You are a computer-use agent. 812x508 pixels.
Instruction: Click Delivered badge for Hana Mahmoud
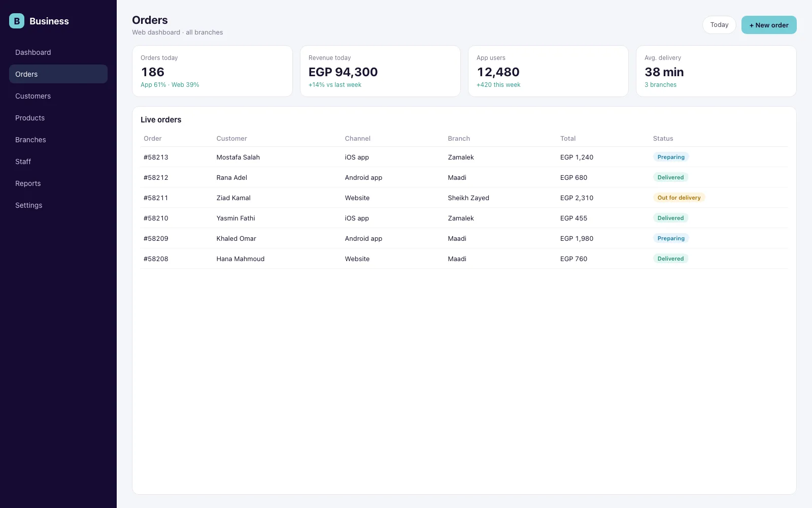(x=670, y=259)
